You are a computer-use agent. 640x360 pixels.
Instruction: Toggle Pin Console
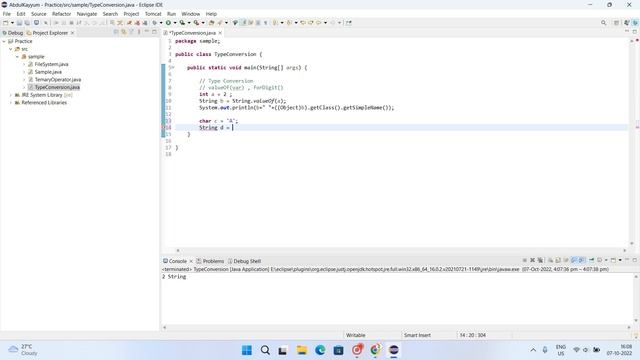(x=591, y=260)
